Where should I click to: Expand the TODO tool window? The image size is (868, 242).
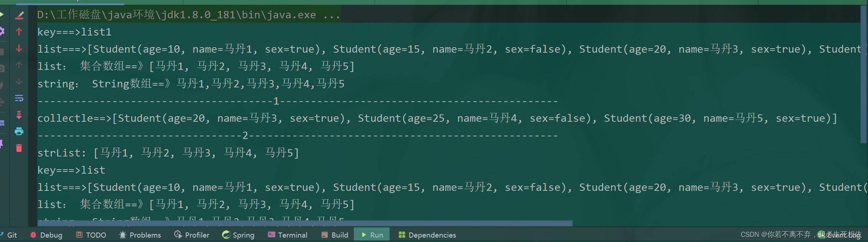tap(91, 235)
